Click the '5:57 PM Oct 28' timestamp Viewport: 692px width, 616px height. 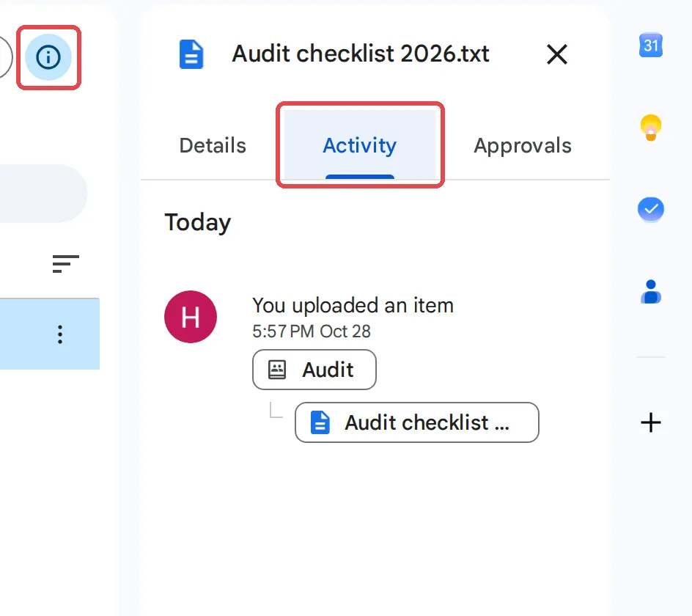pos(311,331)
